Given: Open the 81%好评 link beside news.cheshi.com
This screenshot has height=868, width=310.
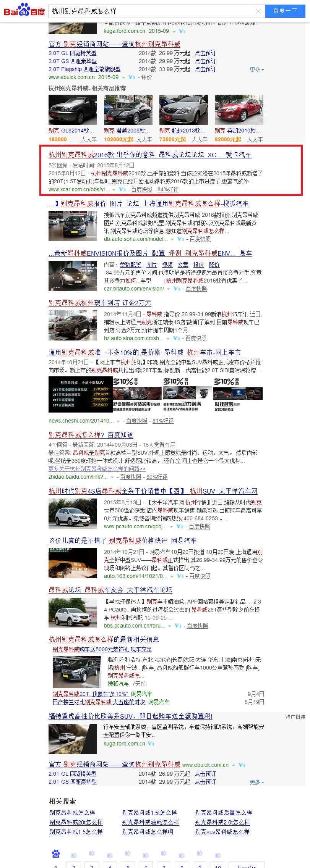Looking at the screenshot, I should pos(163,421).
